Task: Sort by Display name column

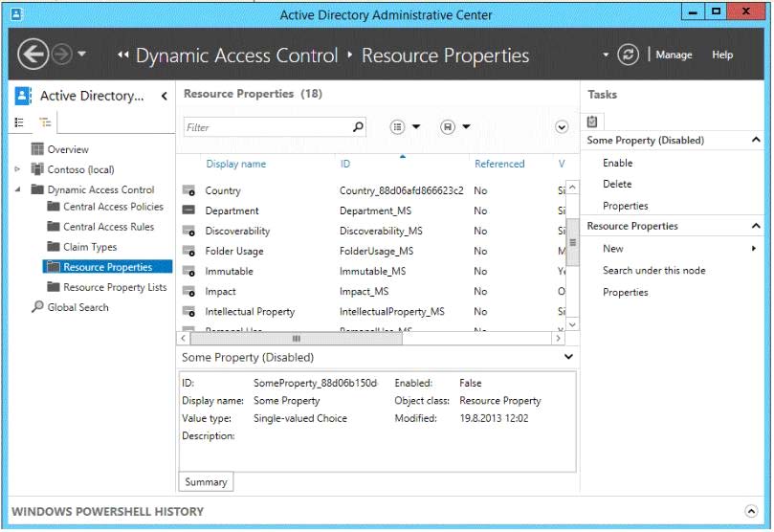Action: click(x=236, y=164)
